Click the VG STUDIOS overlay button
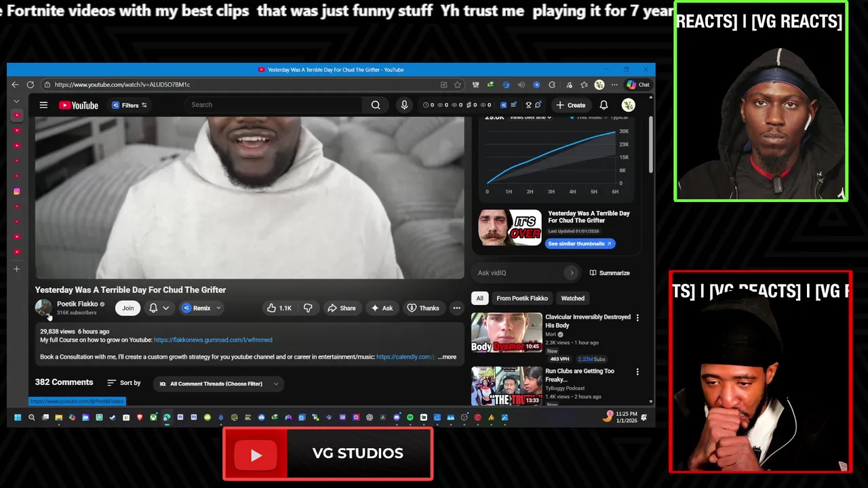 pyautogui.click(x=328, y=453)
